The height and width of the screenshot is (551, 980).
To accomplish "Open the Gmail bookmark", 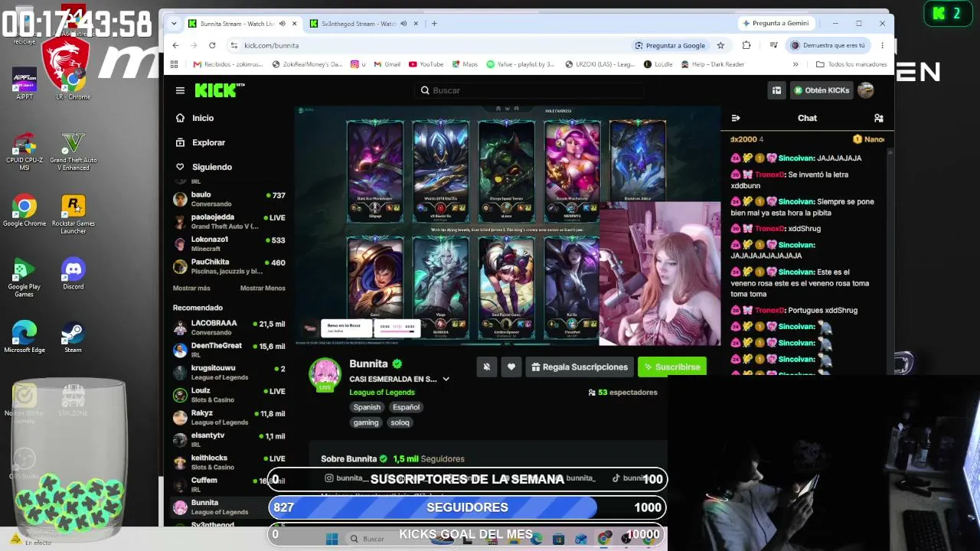I will tap(387, 64).
